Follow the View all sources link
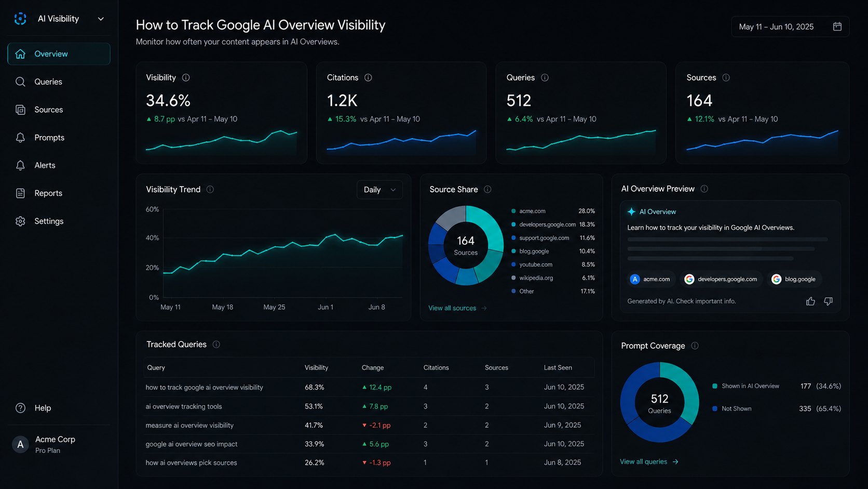The image size is (868, 489). point(457,308)
